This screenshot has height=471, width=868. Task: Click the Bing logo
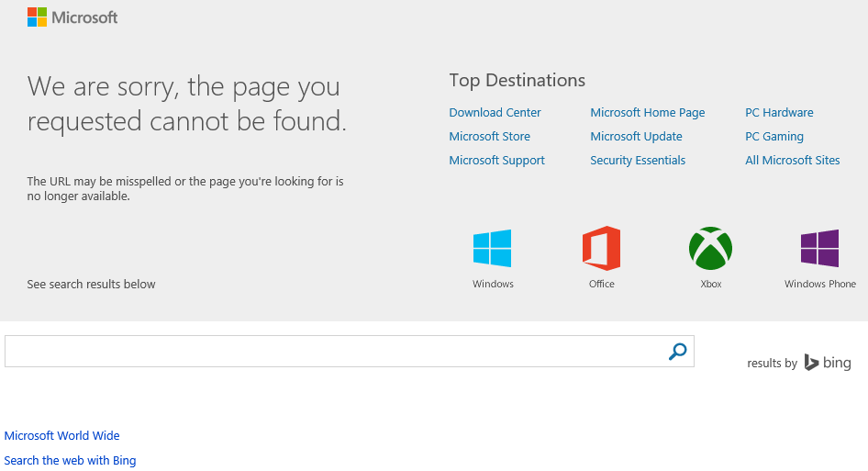tap(828, 363)
